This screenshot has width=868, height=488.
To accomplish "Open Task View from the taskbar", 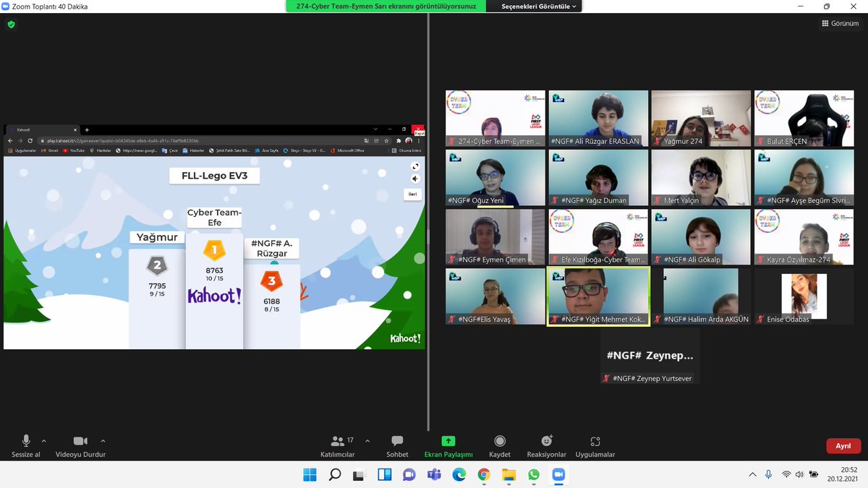I will (x=359, y=475).
